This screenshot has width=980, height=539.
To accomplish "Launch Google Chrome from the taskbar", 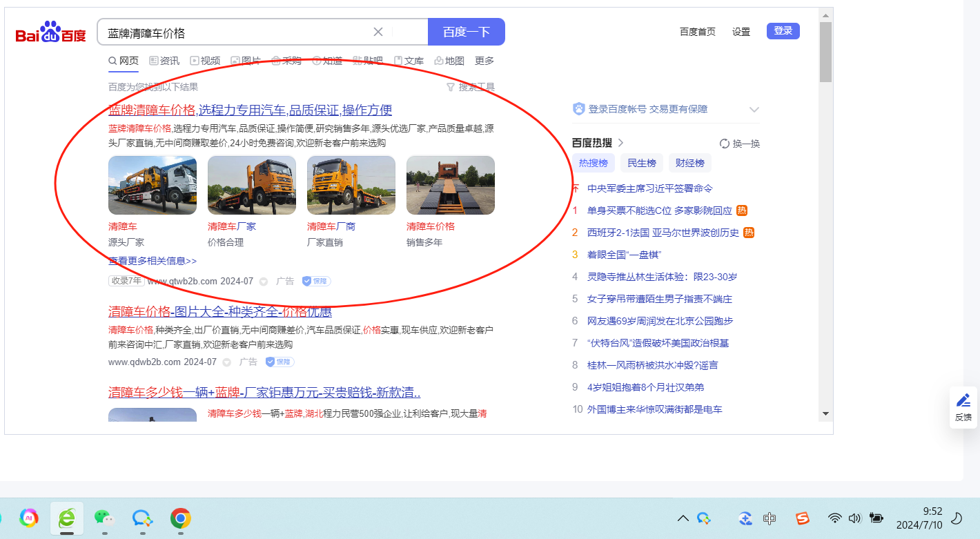I will [181, 518].
